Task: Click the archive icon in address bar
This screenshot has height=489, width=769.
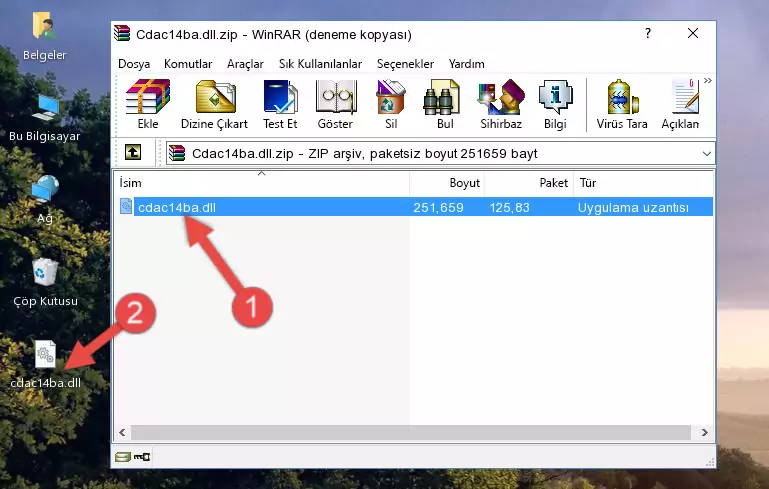Action: [x=177, y=154]
